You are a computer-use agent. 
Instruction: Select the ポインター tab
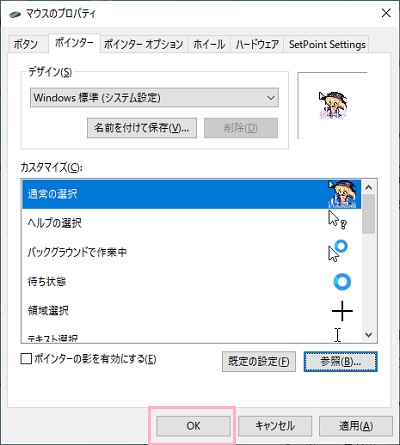click(x=74, y=43)
